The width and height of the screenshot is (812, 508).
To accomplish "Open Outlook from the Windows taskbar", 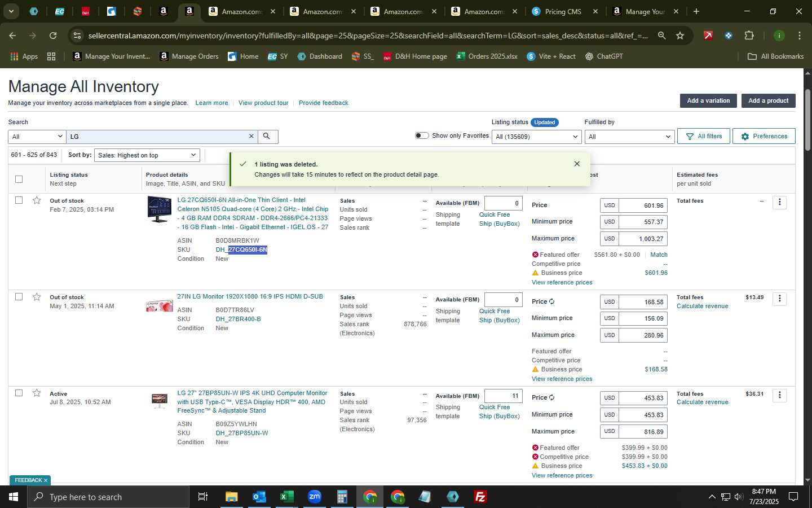I will point(259,497).
